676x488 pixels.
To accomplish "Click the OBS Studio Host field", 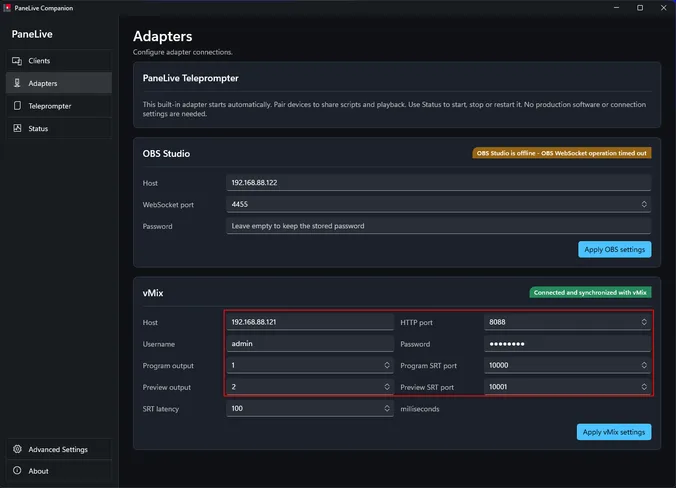I will (438, 182).
